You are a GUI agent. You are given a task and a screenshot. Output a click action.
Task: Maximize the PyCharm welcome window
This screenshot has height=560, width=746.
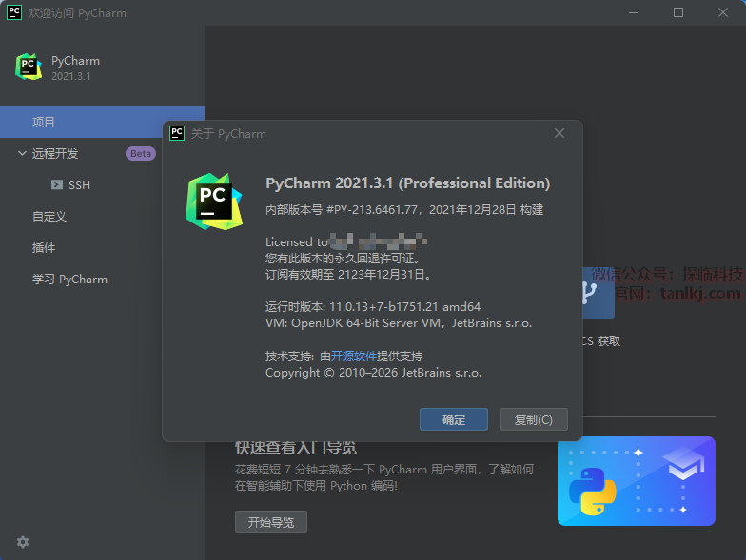[x=678, y=13]
